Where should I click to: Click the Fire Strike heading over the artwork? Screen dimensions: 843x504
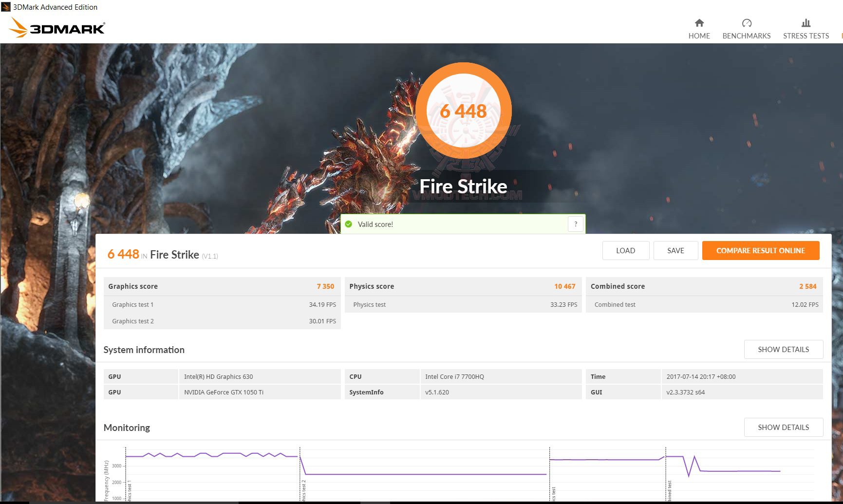pos(463,187)
